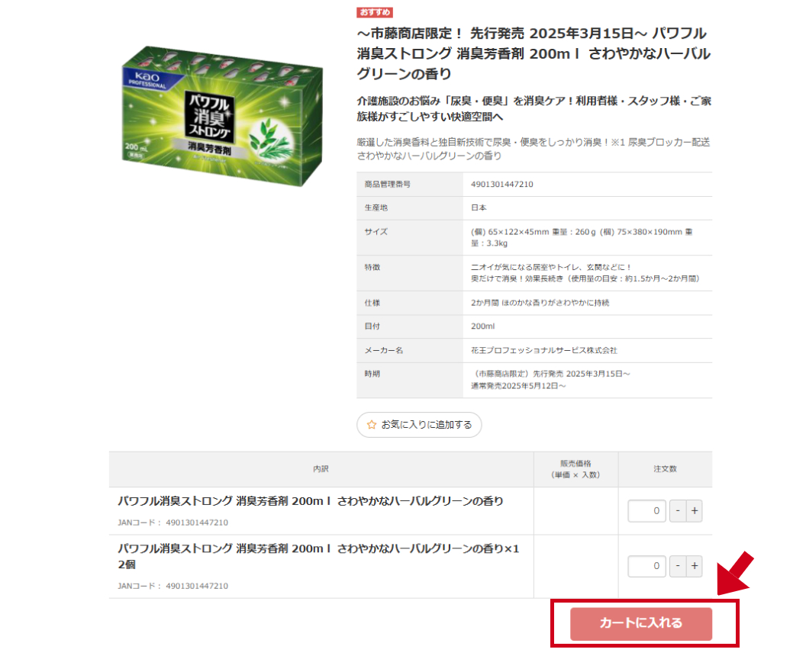Image resolution: width=806 pixels, height=672 pixels.
Task: Click the product title パワフル消臭ストロング heading
Action: point(534,53)
